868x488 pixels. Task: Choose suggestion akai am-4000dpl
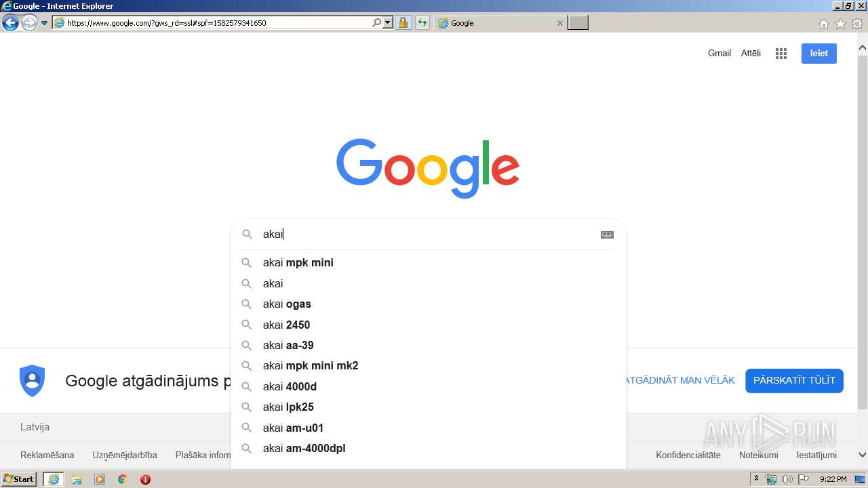point(429,449)
